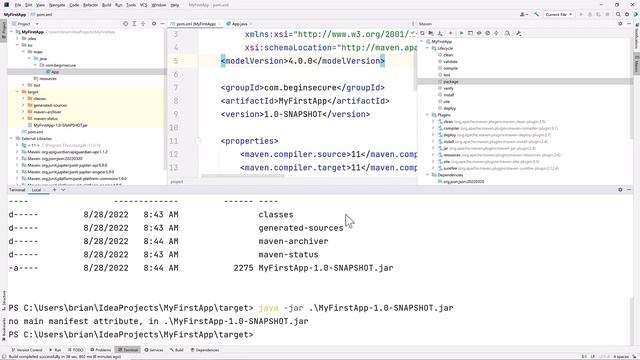Viewport: 640px width, 360px height.
Task: Switch to the App.java editor tab
Action: click(240, 24)
